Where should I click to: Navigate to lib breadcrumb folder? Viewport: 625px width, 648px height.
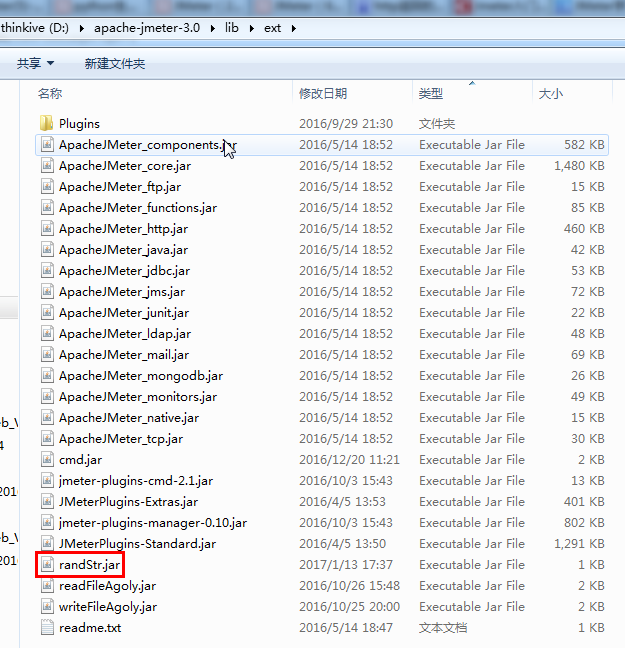(x=231, y=28)
